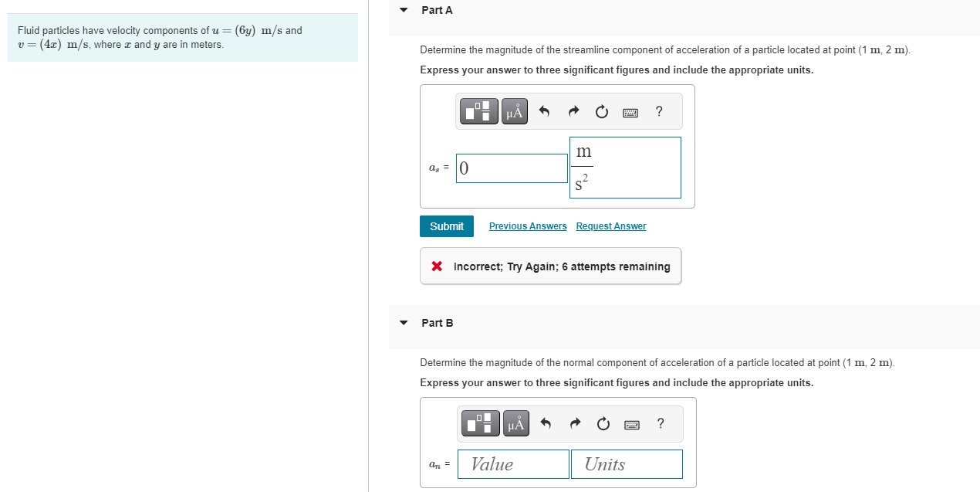Open the math templates palette in Part B

pos(480,423)
